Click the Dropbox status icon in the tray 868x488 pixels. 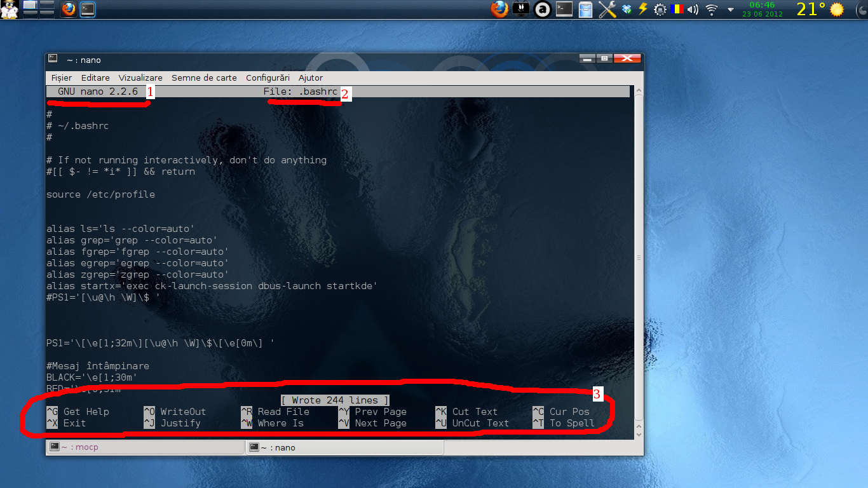627,10
